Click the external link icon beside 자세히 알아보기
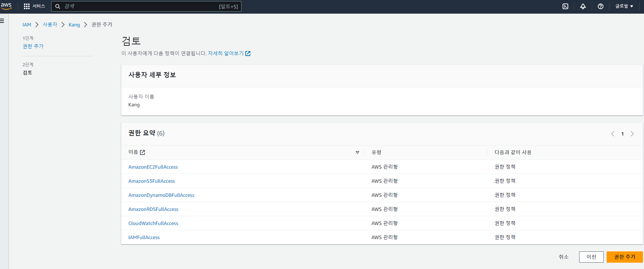Screen dimensions: 644x269 pyautogui.click(x=248, y=54)
